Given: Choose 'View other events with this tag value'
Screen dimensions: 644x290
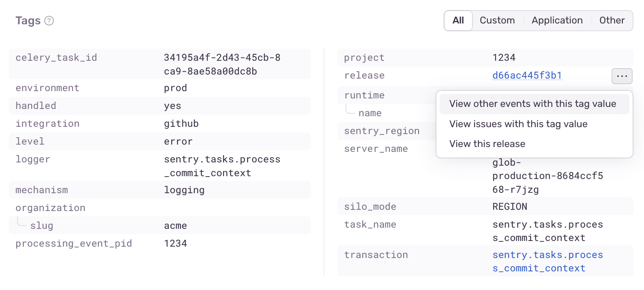Looking at the screenshot, I should (x=532, y=104).
